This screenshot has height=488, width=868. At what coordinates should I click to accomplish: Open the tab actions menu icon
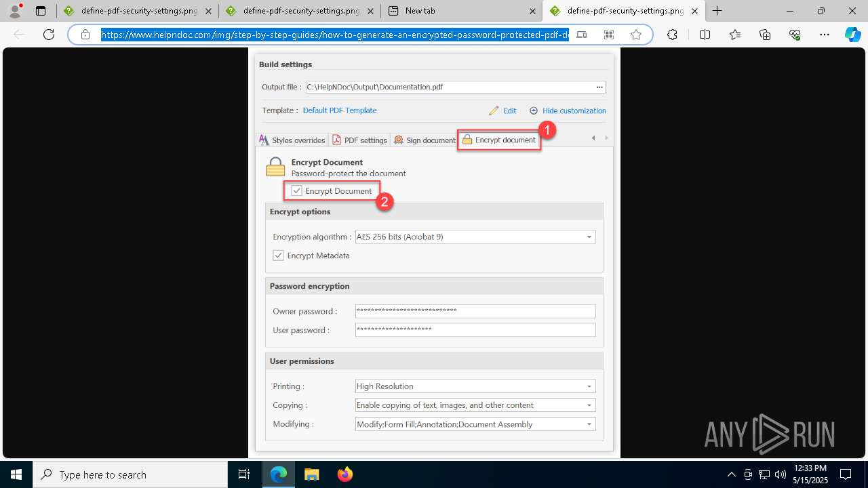pyautogui.click(x=41, y=11)
